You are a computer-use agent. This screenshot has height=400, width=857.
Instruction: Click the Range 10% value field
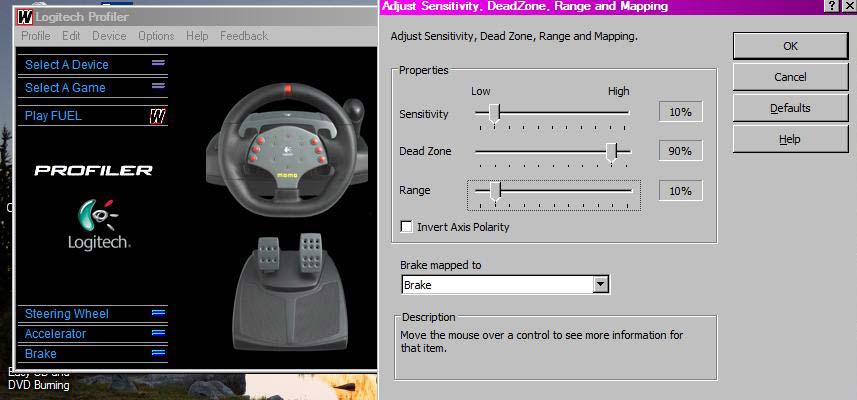pyautogui.click(x=680, y=191)
